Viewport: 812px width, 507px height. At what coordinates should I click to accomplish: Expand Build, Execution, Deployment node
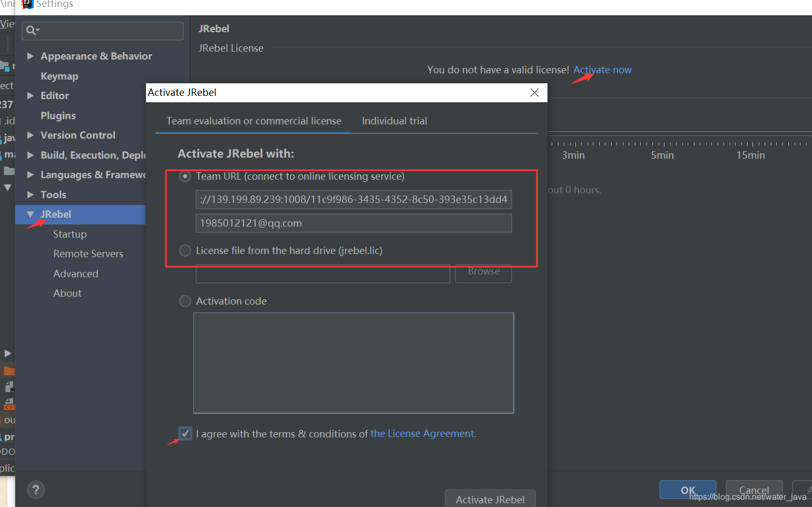[x=31, y=155]
